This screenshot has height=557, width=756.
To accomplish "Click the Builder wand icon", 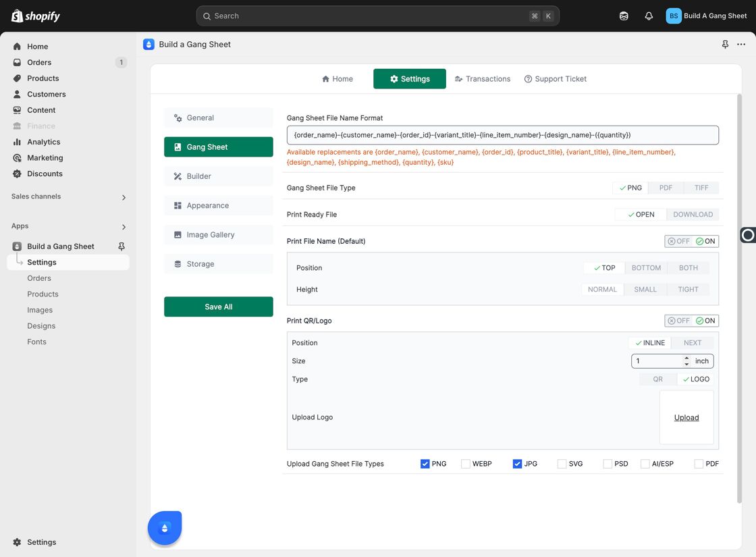I will 178,176.
